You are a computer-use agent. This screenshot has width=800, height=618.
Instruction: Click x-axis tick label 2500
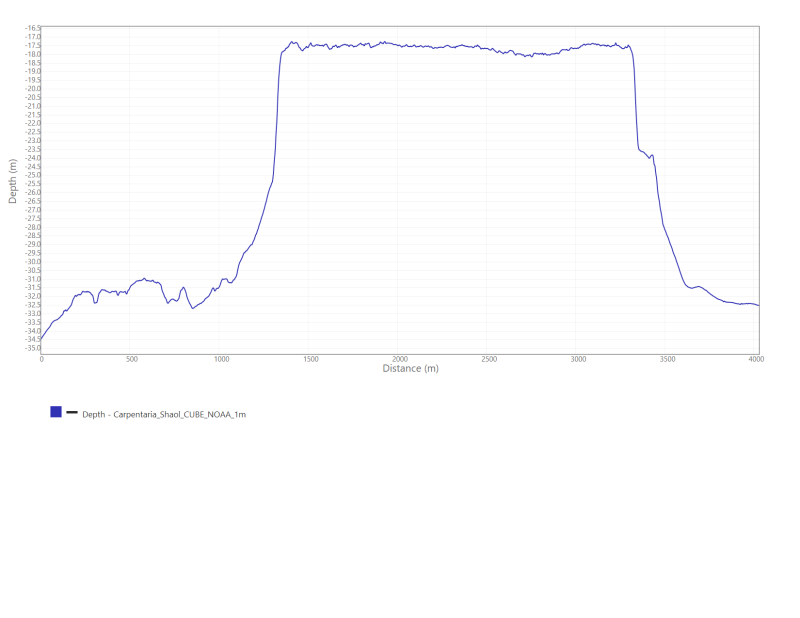(x=489, y=359)
